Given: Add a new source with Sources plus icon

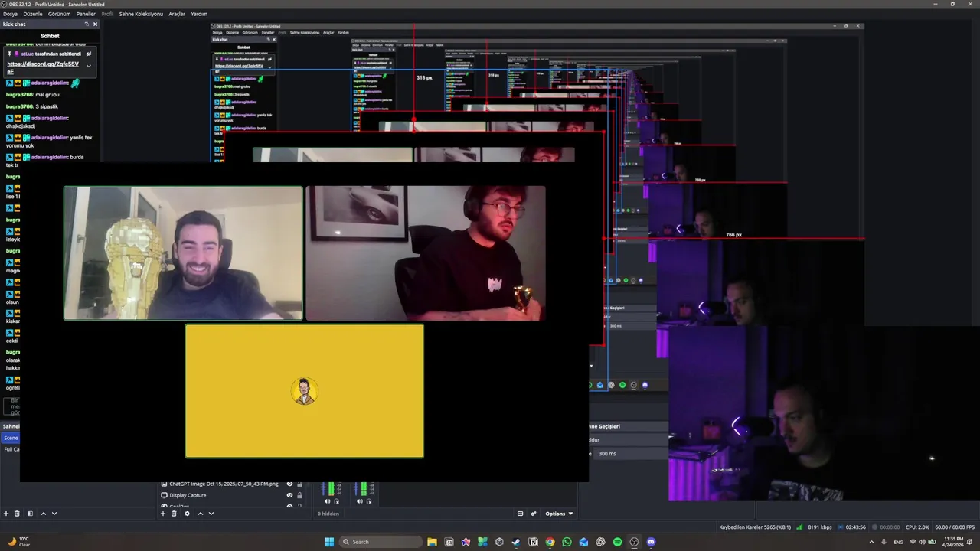Looking at the screenshot, I should 163,514.
